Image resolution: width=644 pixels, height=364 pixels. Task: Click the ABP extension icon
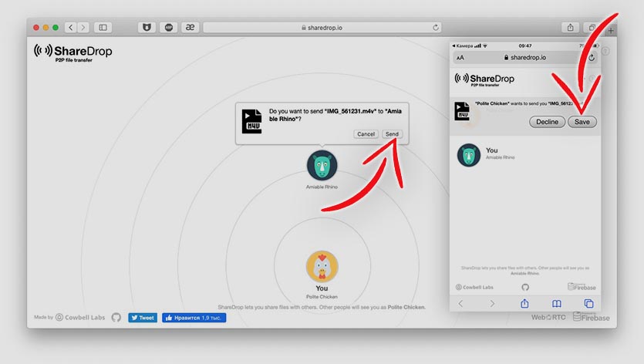tap(168, 28)
